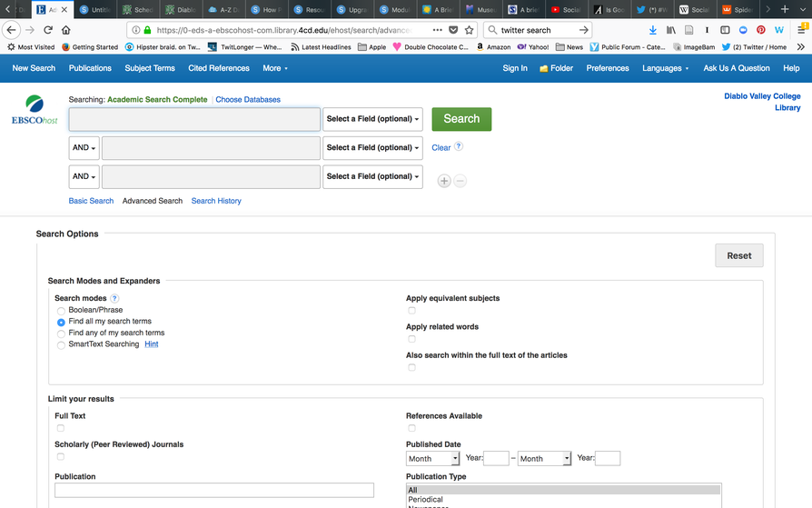Click the Reset button
This screenshot has width=812, height=508.
pyautogui.click(x=739, y=255)
